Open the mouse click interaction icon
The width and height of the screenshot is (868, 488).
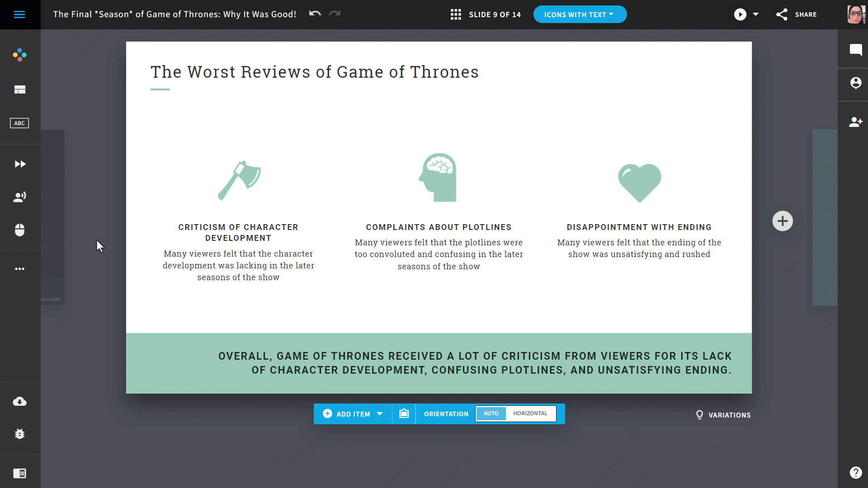[x=19, y=230]
